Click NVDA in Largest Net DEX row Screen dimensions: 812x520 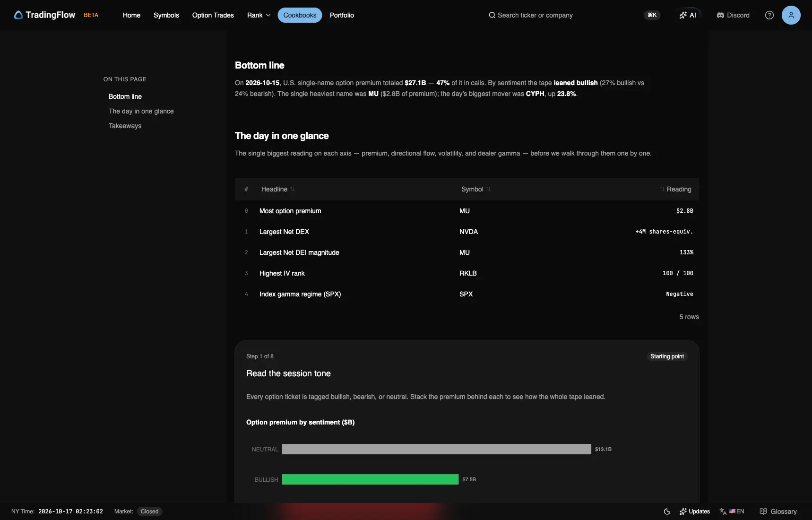coord(468,232)
